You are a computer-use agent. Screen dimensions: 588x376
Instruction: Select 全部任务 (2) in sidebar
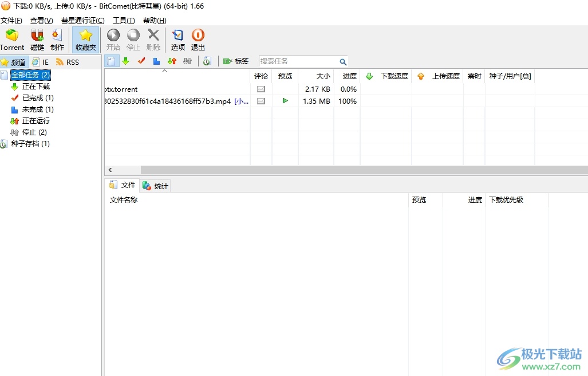(30, 75)
